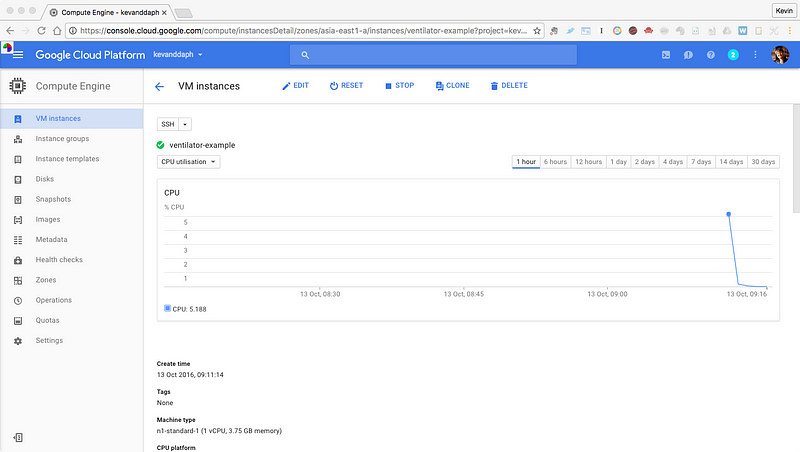Screen dimensions: 800x452
Task: Open Quotas in sidebar
Action: (x=71, y=320)
